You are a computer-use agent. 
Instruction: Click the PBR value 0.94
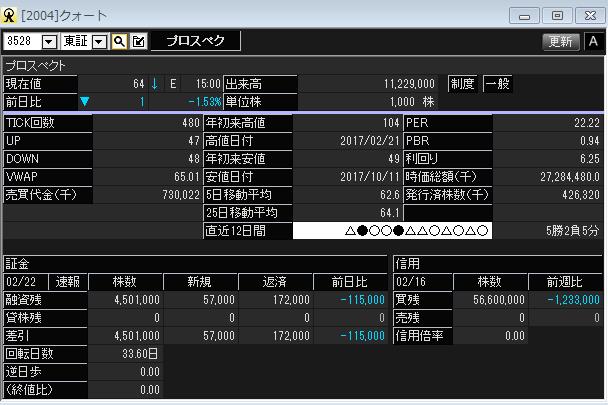(590, 141)
